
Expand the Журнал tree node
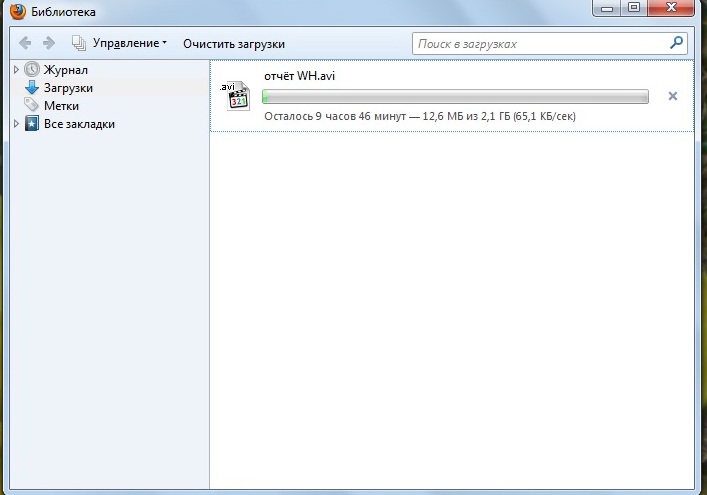pyautogui.click(x=16, y=69)
